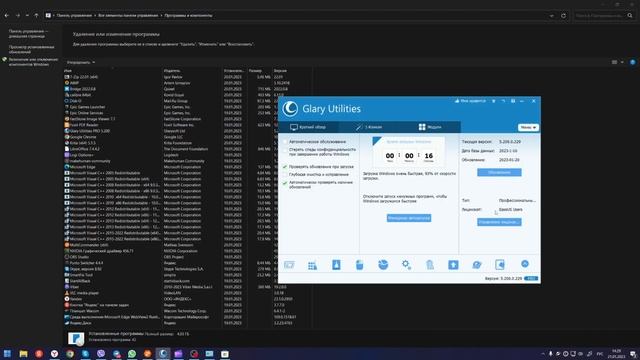The image size is (640, 360).
Task: Uncheck 'Автоматически проверять наличие обновлений'
Action: pyautogui.click(x=285, y=183)
